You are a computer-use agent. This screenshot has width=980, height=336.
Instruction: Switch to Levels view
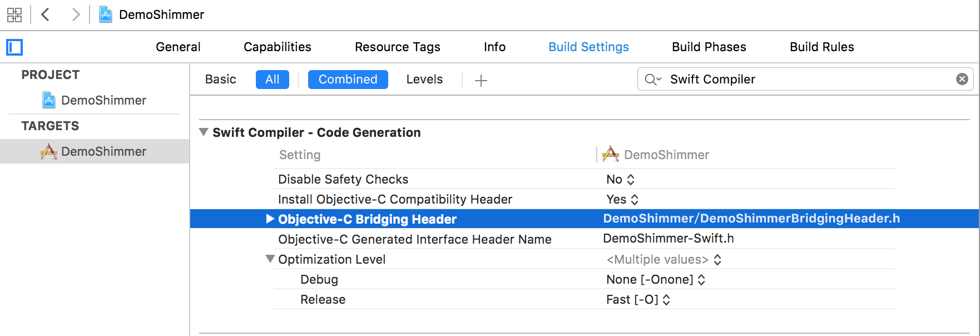(424, 79)
